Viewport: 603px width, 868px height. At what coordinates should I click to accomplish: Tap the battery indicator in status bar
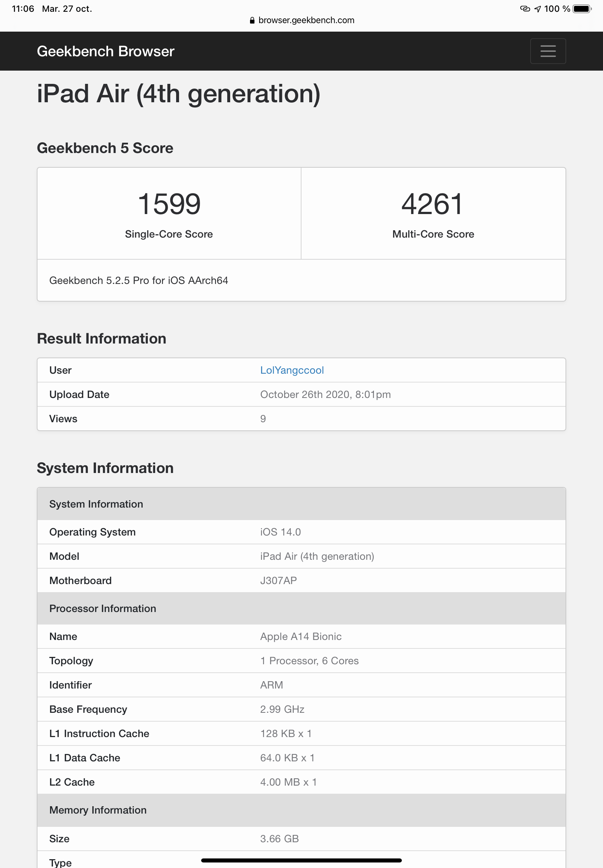582,9
